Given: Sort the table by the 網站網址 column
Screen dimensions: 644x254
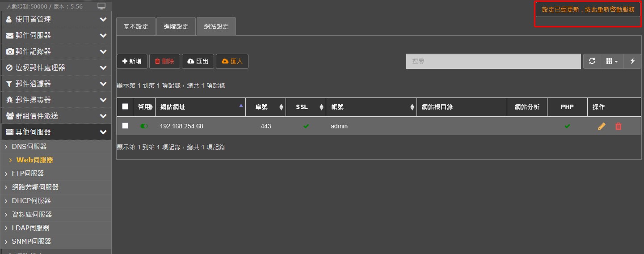Looking at the screenshot, I should tap(200, 107).
